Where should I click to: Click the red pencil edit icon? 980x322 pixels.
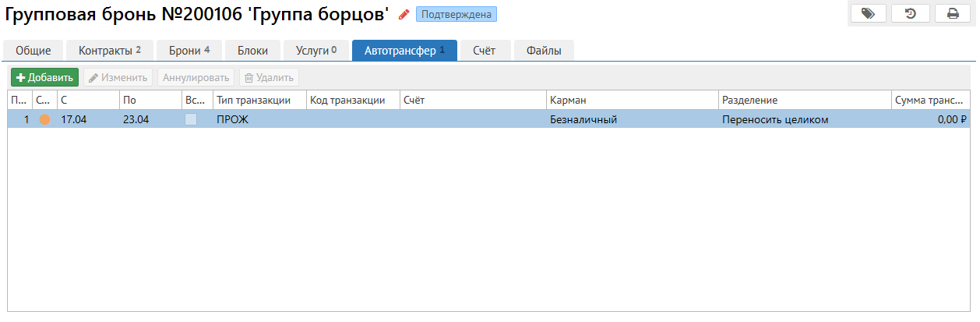click(404, 14)
